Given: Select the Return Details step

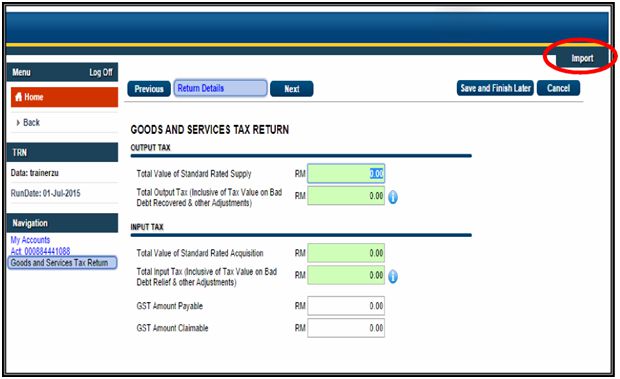Looking at the screenshot, I should (220, 88).
